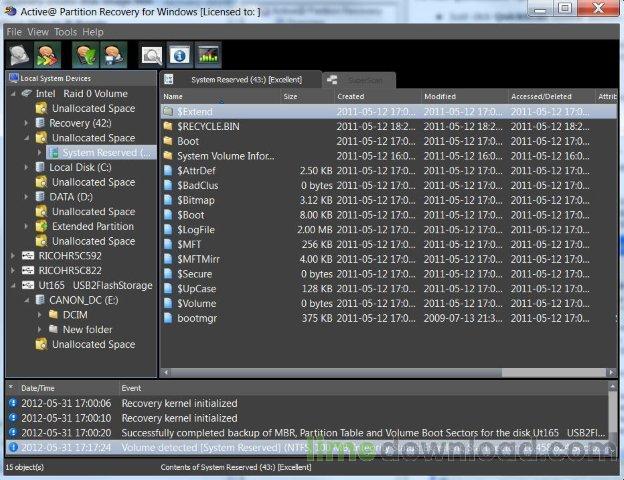
Task: Open the File menu
Action: tap(14, 32)
